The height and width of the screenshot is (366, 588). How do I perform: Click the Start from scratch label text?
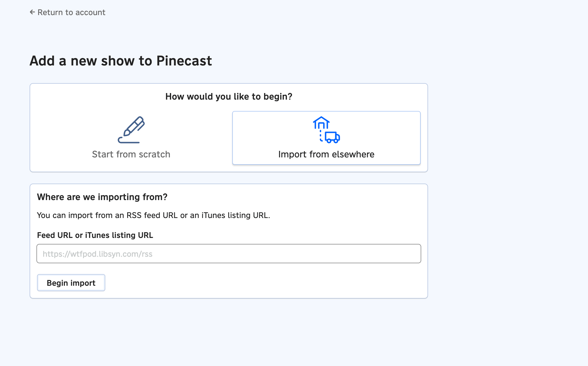[x=131, y=154]
